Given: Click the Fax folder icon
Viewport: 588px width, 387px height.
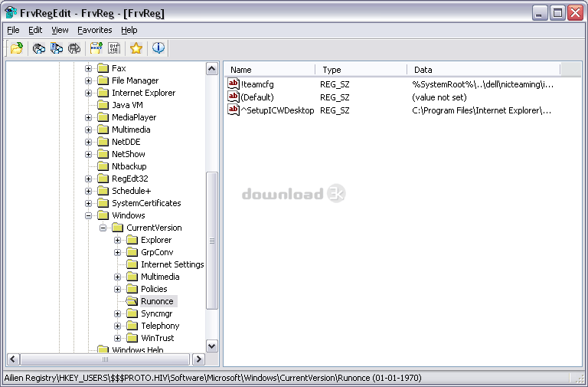Looking at the screenshot, I should (x=103, y=68).
